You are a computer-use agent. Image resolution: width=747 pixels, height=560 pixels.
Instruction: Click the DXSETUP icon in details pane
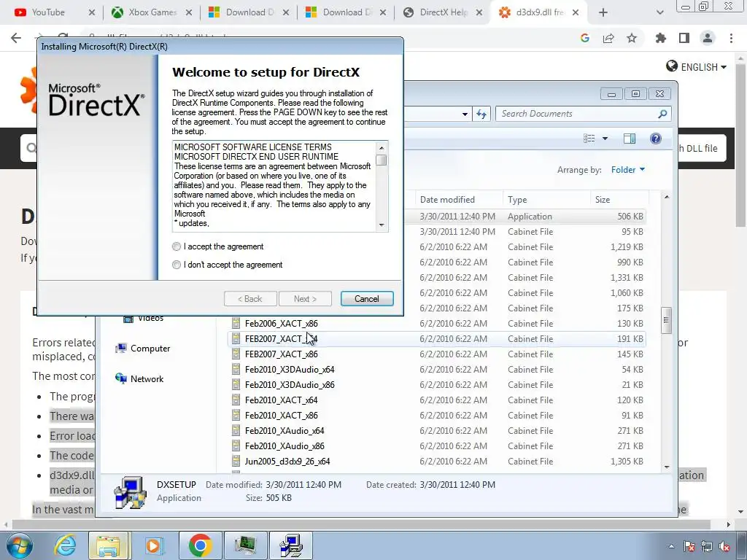tap(130, 492)
